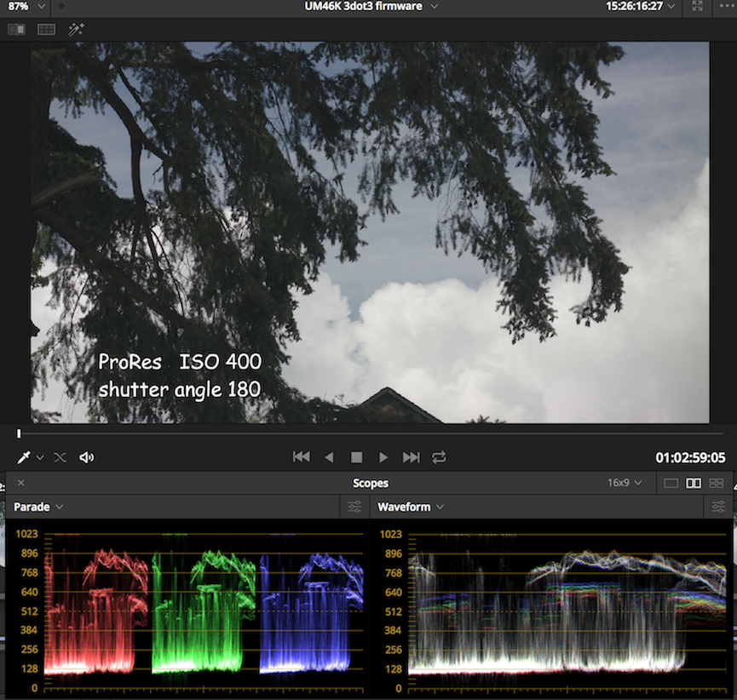This screenshot has height=700, width=737.
Task: Click the 01:02:59:05 timecode field
Action: tap(690, 457)
